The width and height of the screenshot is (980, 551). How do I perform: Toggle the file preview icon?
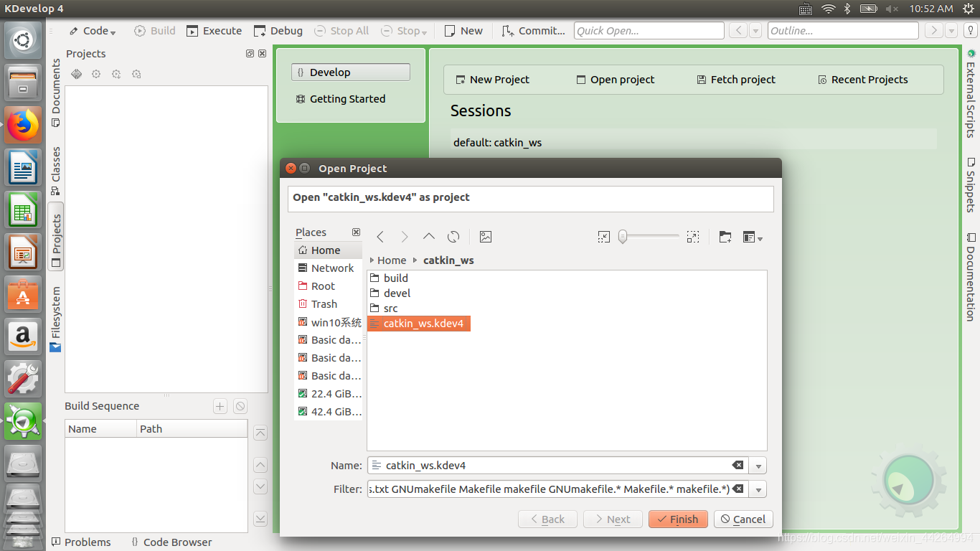tap(486, 237)
